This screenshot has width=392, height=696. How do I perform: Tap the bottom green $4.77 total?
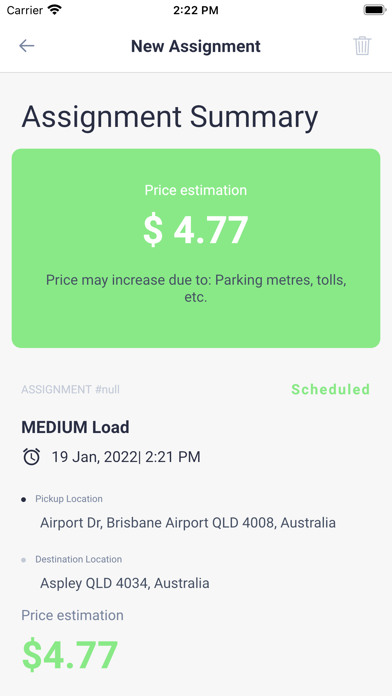[70, 655]
